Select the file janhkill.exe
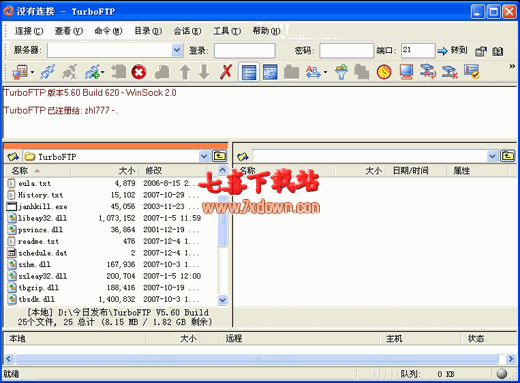520x383 pixels. (x=37, y=207)
